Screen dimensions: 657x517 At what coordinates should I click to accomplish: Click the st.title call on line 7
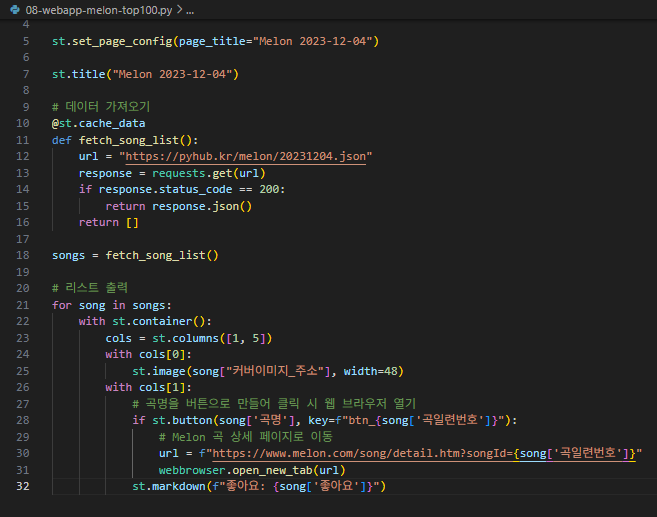145,75
